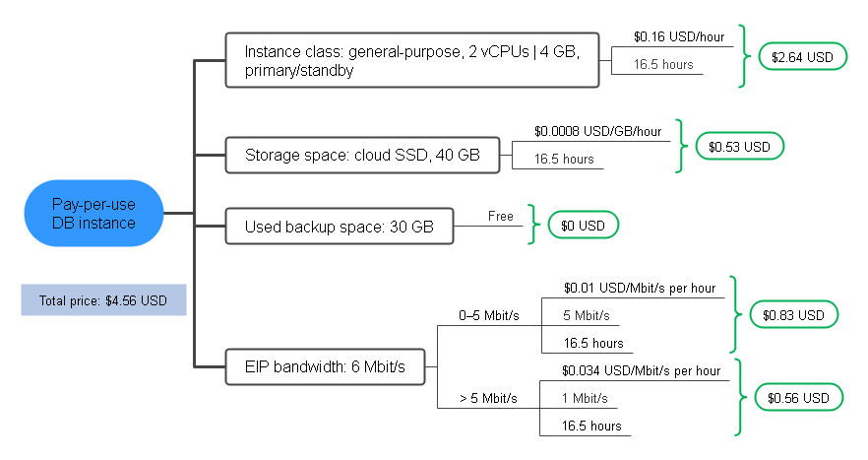The width and height of the screenshot is (868, 460).
Task: Click the $0.83 USD price badge
Action: [793, 315]
